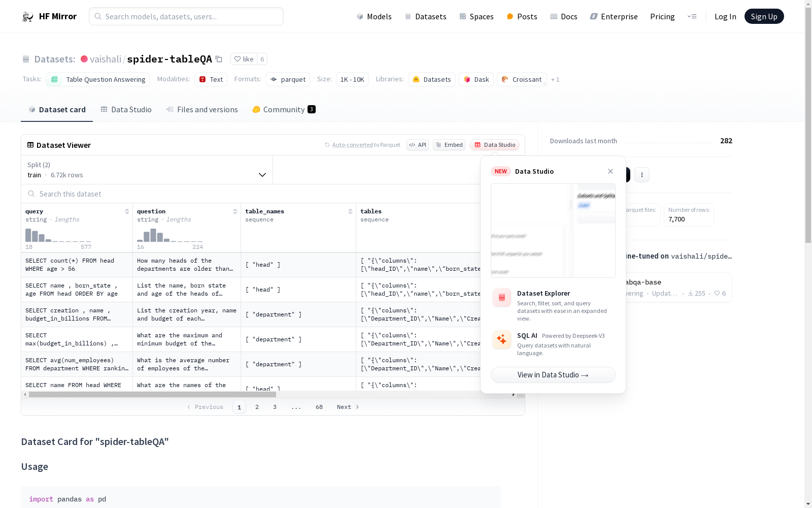This screenshot has width=812, height=508.
Task: Click the SQL AI sparkle icon
Action: pyautogui.click(x=502, y=339)
